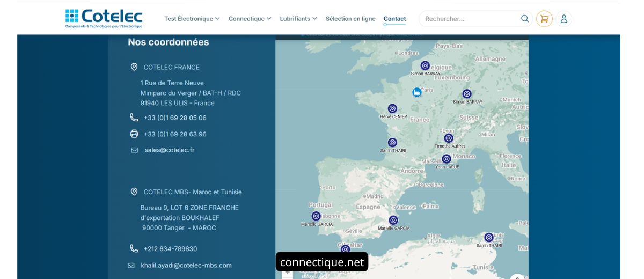Select Timothé Auffret marker near Lyon
Screen dimensions: 644x279
coord(449,138)
